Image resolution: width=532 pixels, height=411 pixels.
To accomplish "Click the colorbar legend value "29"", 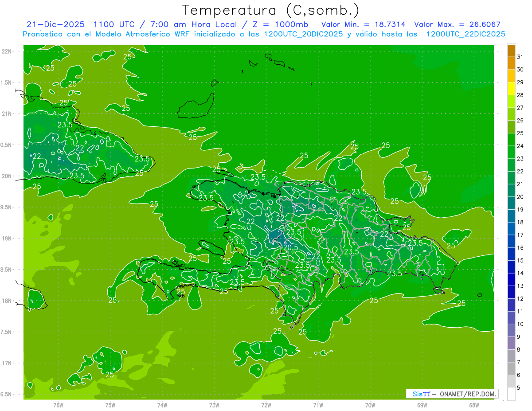I will tap(520, 82).
